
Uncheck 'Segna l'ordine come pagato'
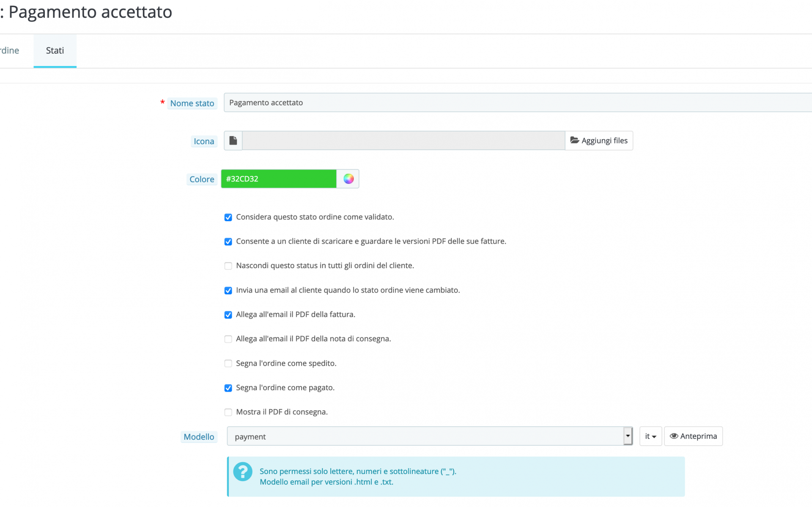(228, 388)
